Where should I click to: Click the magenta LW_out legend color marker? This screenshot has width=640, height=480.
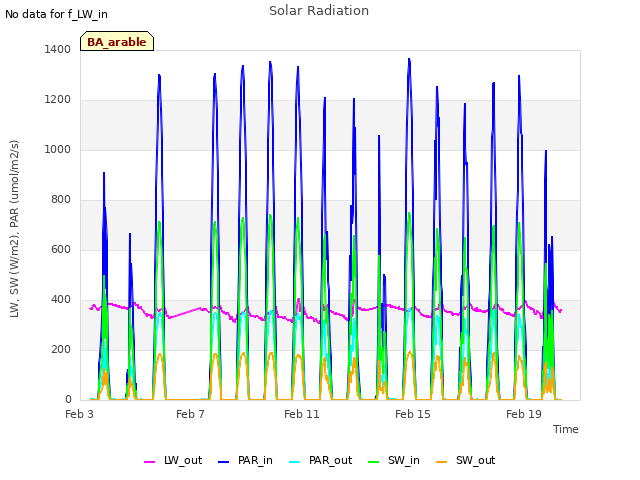pyautogui.click(x=149, y=462)
